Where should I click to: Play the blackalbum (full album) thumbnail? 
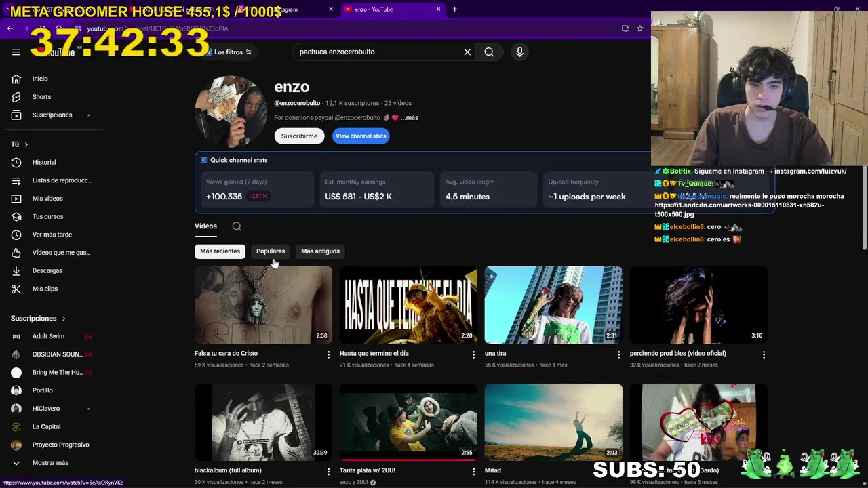pyautogui.click(x=263, y=422)
